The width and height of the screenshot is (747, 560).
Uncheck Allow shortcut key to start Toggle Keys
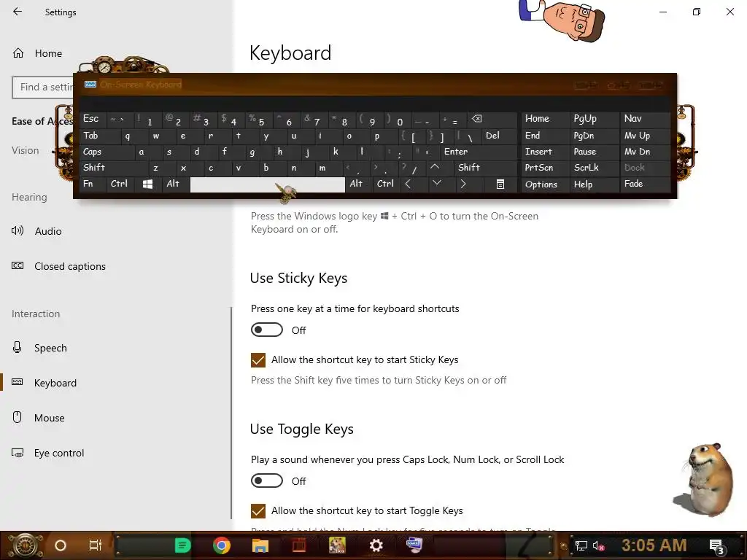click(x=258, y=511)
